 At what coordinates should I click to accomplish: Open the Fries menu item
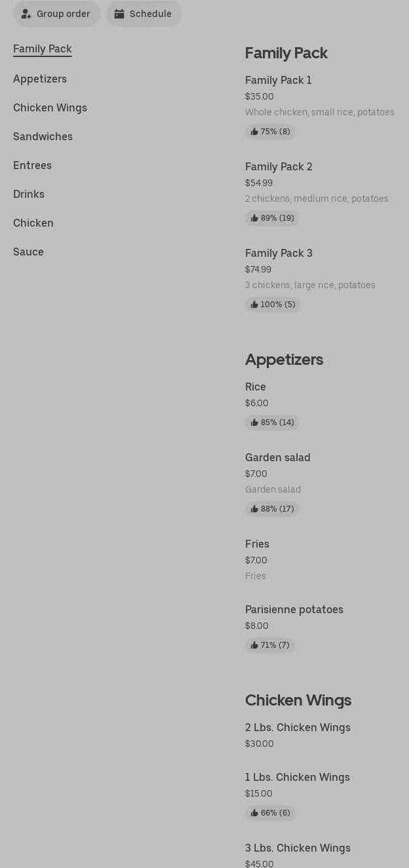click(257, 544)
